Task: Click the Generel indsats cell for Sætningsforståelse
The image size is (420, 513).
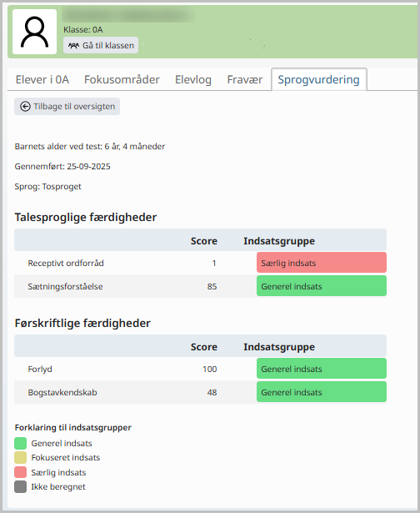Action: click(x=322, y=286)
